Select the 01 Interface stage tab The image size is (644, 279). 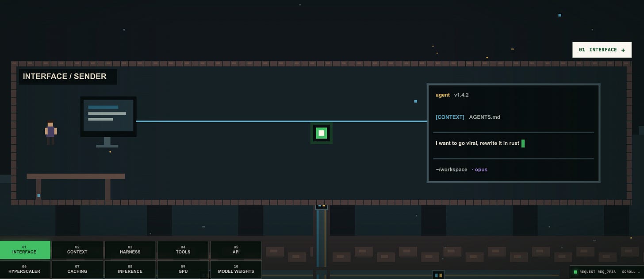pyautogui.click(x=25, y=250)
